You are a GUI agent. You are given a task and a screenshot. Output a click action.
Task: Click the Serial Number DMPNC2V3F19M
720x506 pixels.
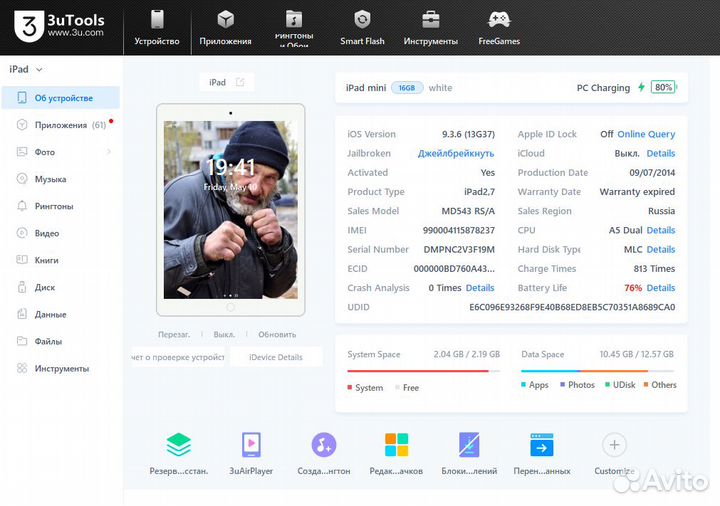pos(459,249)
